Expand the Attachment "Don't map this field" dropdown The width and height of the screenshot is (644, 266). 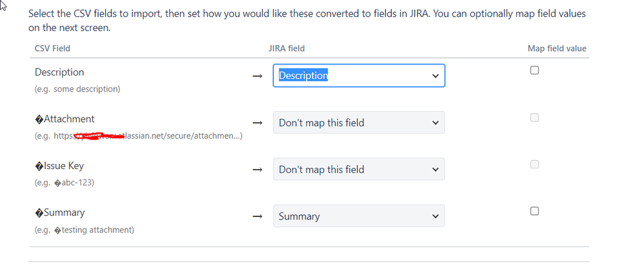coord(358,123)
